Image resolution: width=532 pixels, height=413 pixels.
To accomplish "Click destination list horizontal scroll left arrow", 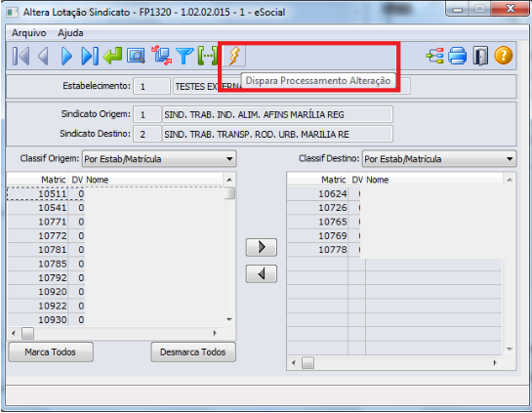I will (293, 363).
